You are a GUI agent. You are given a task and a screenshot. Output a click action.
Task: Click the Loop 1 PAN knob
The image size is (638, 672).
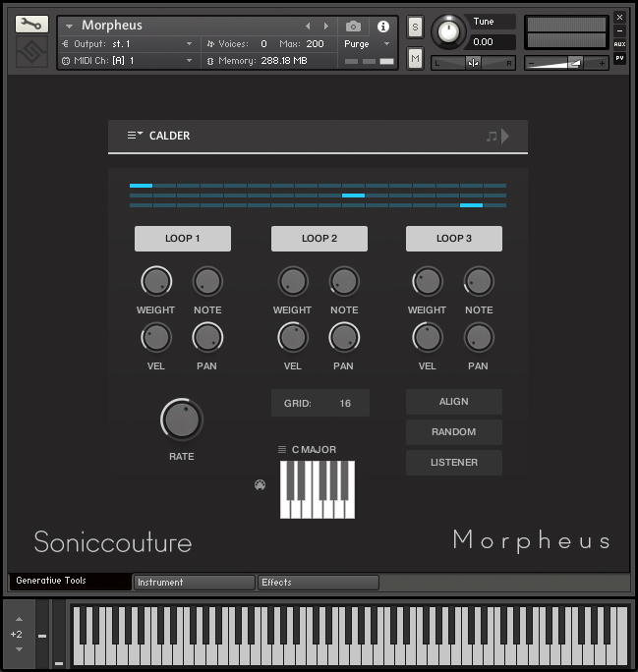[x=207, y=338]
